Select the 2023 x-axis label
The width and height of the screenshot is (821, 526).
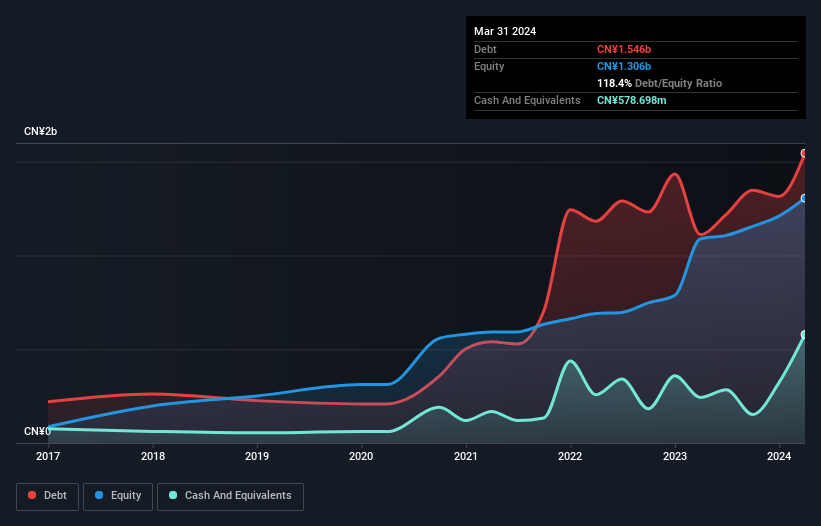[675, 456]
